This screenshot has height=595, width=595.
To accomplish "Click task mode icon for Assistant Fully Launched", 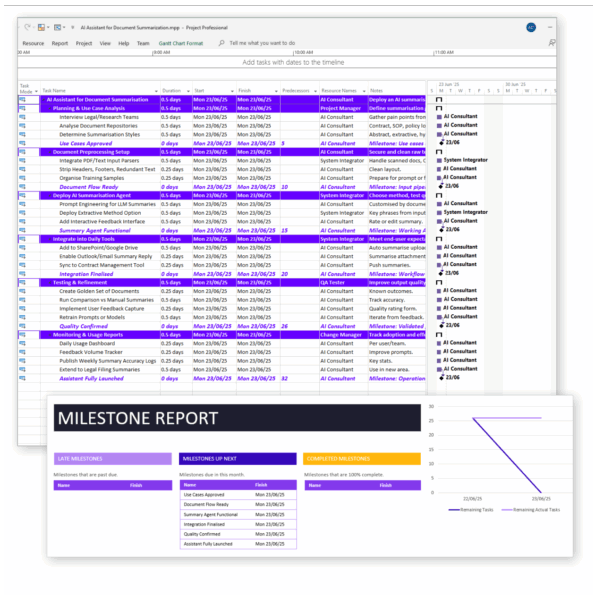I will pos(22,378).
